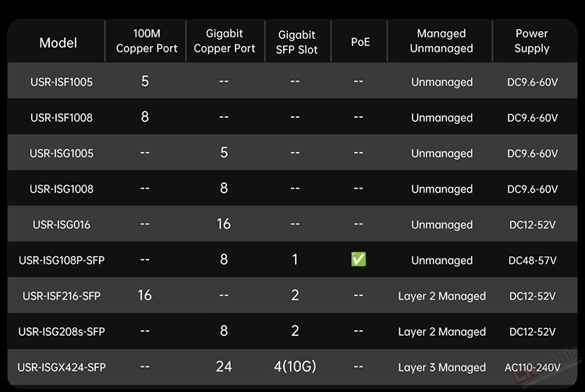
Task: Click the Power Supply column header
Action: [x=532, y=41]
